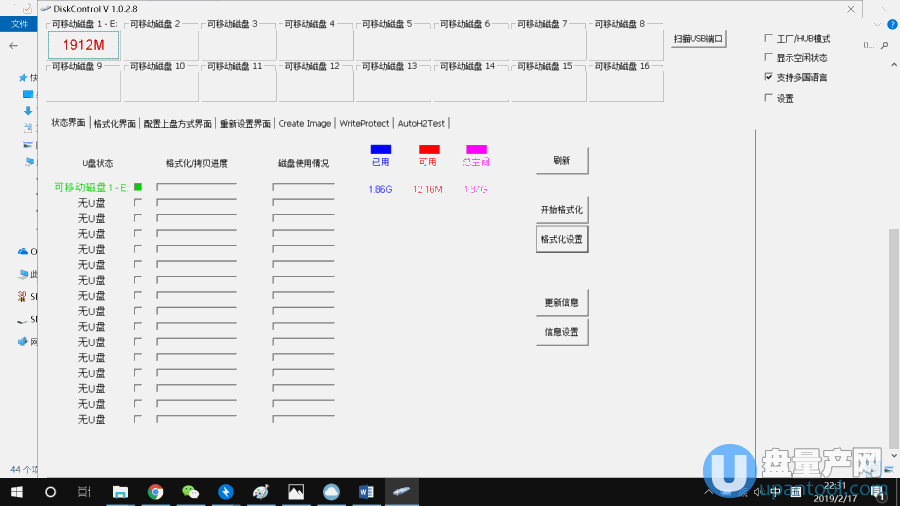
Task: Click the 扫描USB端口 button
Action: point(699,39)
